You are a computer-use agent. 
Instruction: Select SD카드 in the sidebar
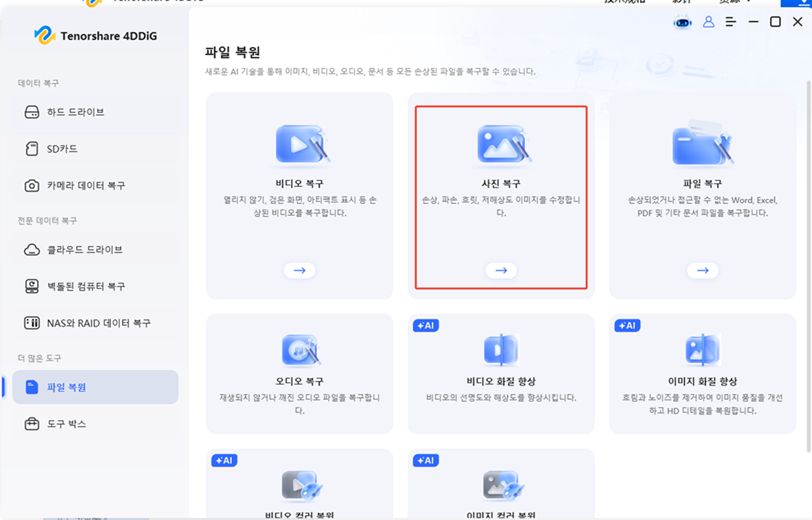(95, 149)
